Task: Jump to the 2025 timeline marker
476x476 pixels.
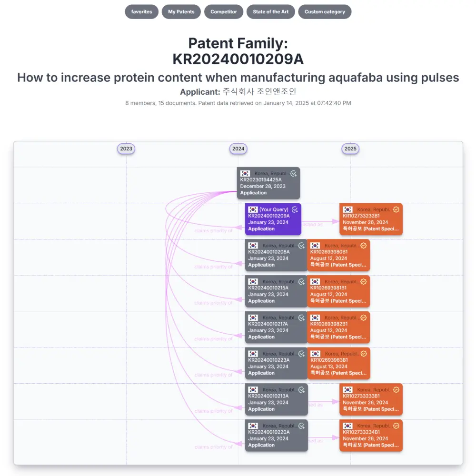Action: point(350,149)
